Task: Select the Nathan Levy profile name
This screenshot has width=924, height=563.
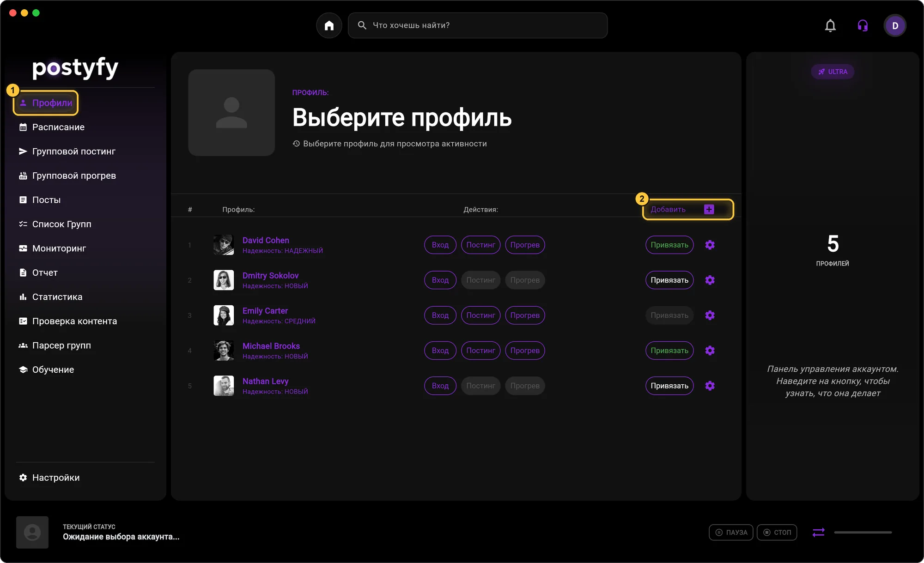Action: click(265, 381)
